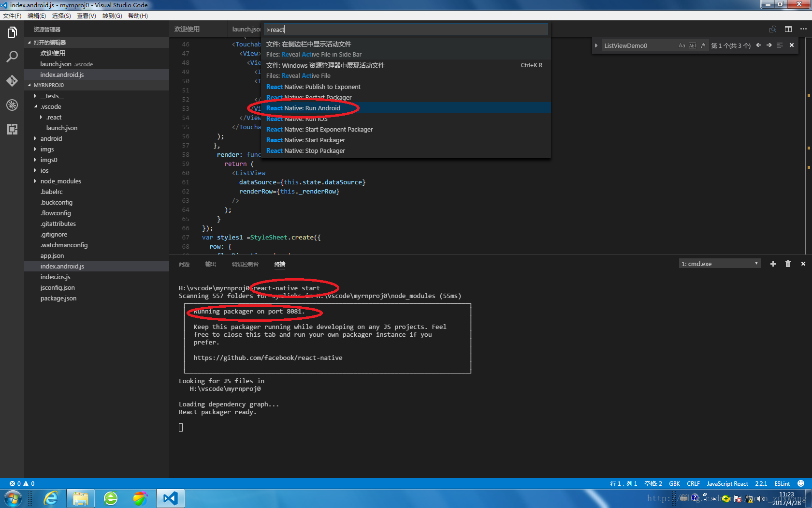Switch to the 欢迎使用 editor tab
The image size is (812, 508).
187,29
